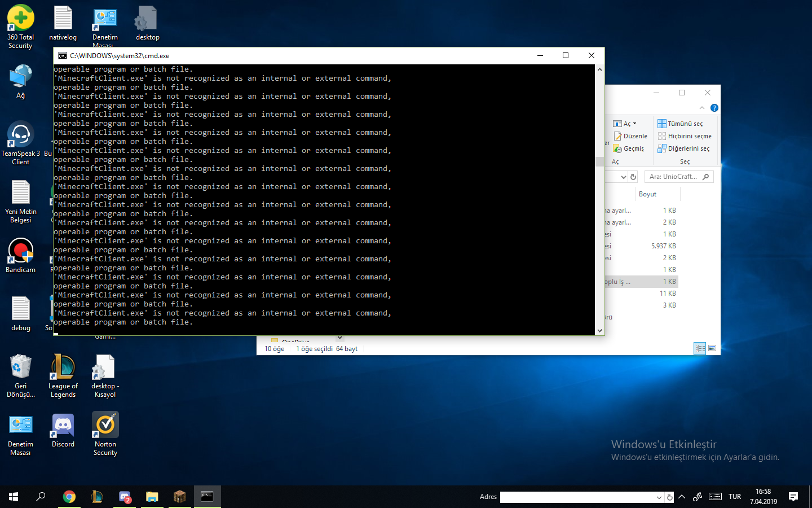Open the Adres toolbar dropdown in the taskbar

659,497
